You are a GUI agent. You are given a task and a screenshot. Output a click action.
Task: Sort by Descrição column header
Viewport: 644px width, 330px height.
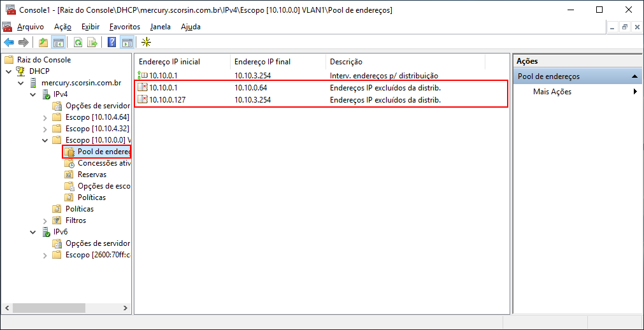click(x=405, y=62)
